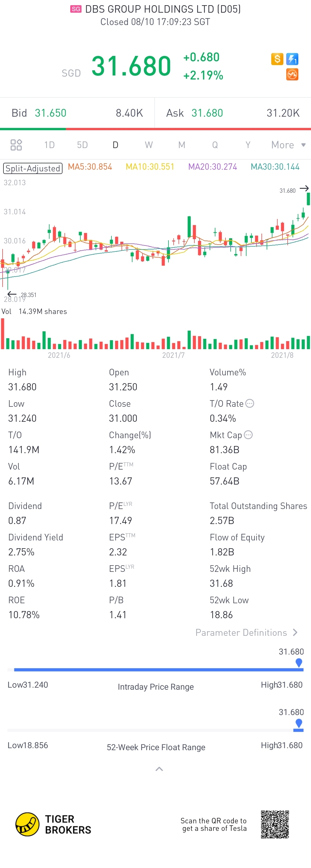
Task: Tap the Intraday Price Range marker
Action: [299, 662]
